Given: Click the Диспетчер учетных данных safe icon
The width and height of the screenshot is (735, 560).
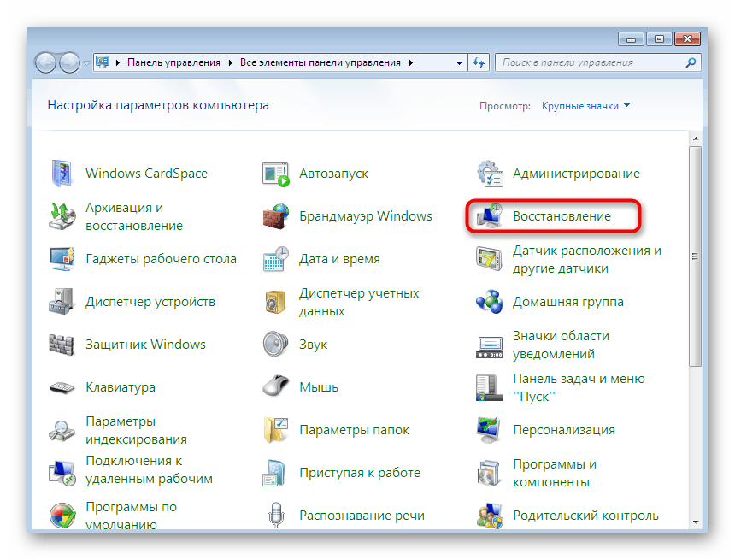Looking at the screenshot, I should point(275,302).
